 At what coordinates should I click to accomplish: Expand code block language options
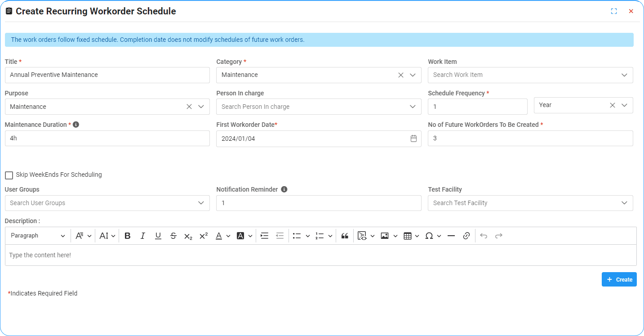pyautogui.click(x=373, y=236)
